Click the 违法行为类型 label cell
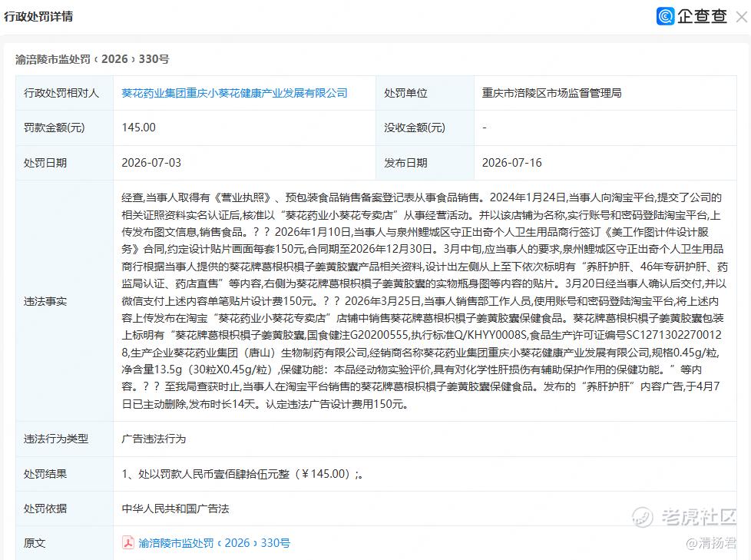 65,439
